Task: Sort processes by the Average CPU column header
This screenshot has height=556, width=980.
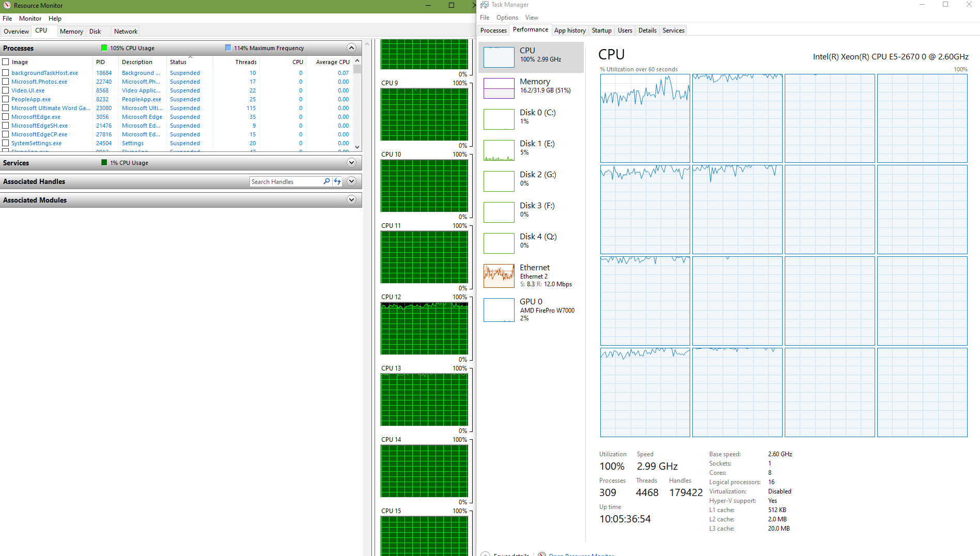Action: click(329, 62)
